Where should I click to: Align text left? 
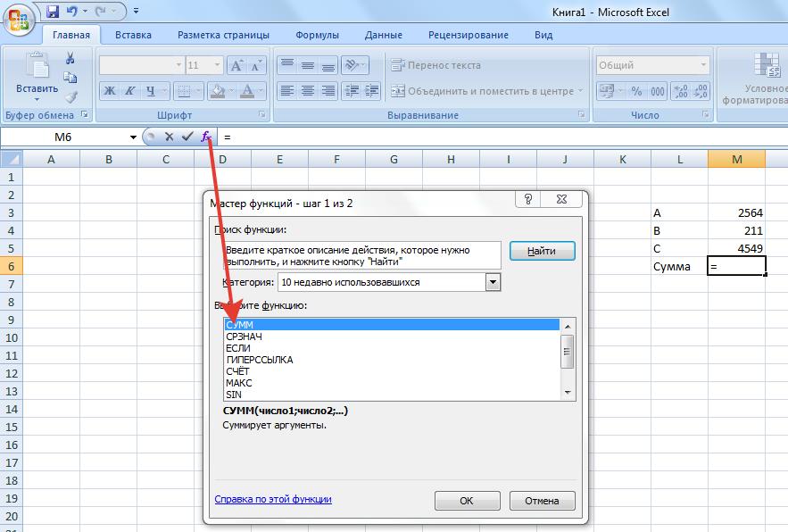(287, 91)
